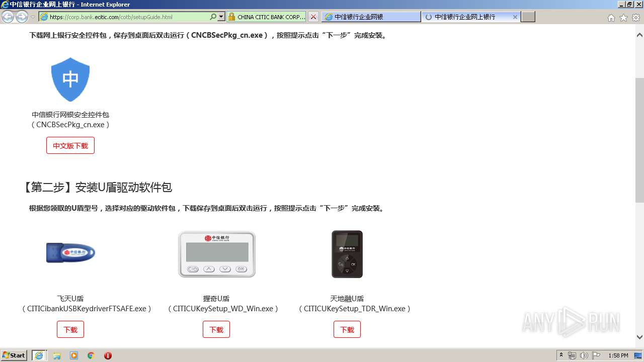Open the media player taskbar icon
This screenshot has height=362, width=644.
(x=74, y=355)
